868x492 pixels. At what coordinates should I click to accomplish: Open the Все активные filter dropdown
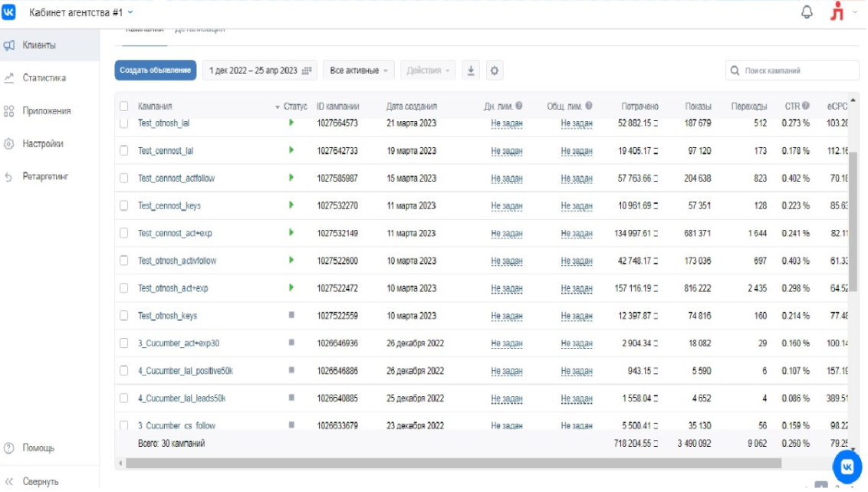coord(359,71)
